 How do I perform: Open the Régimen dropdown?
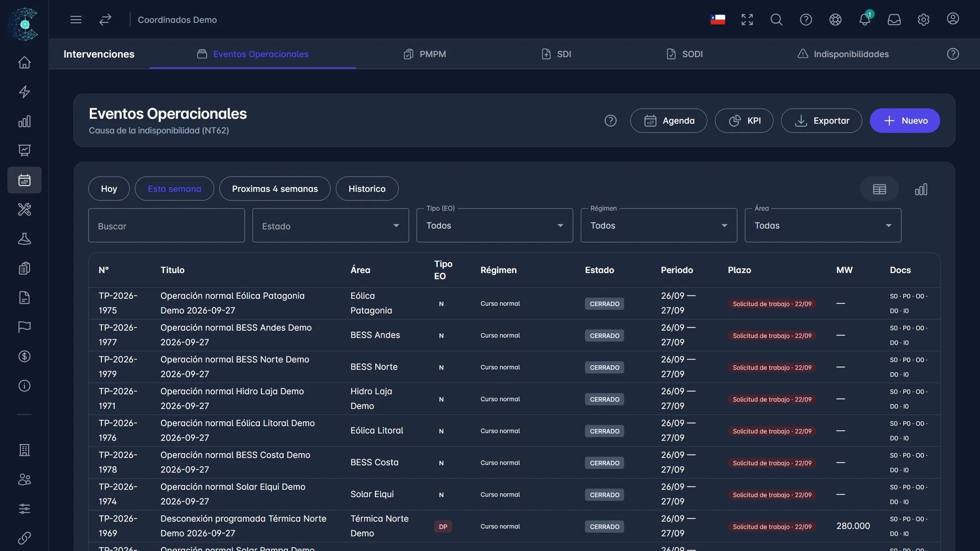coord(659,226)
